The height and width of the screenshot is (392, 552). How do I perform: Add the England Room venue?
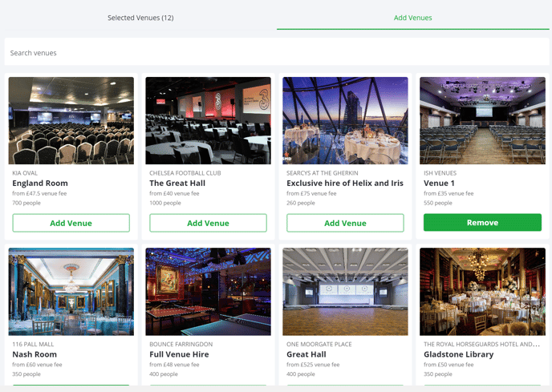[x=71, y=223]
